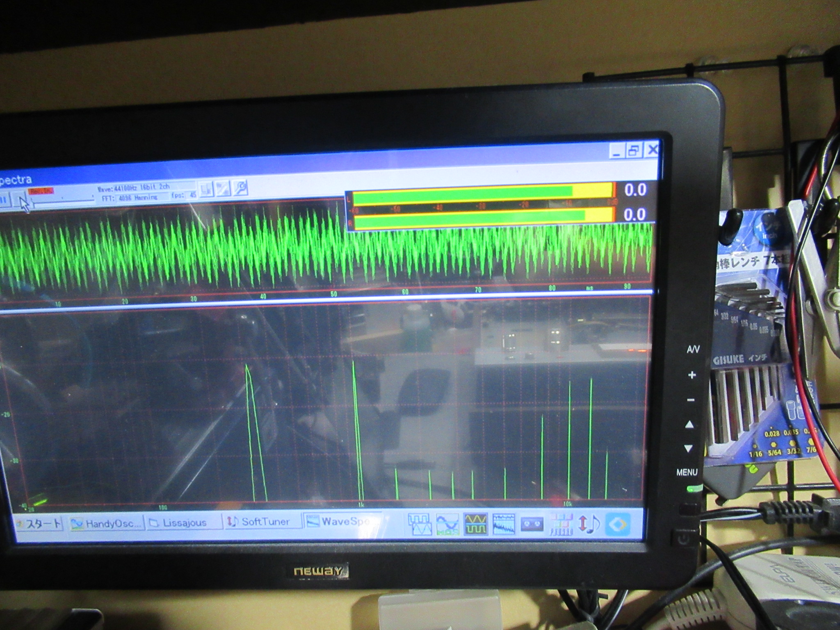Viewport: 840px width, 630px height.
Task: Click the axis scale toggle icon
Action: (223, 189)
